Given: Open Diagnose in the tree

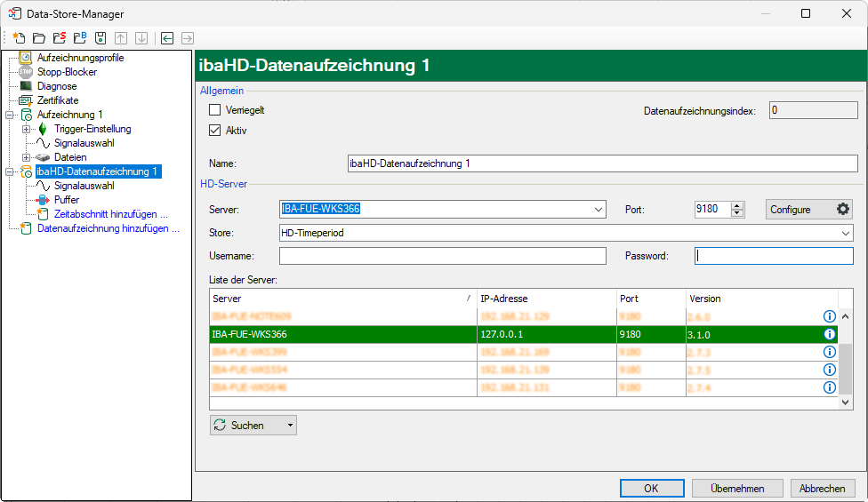Looking at the screenshot, I should 57,86.
